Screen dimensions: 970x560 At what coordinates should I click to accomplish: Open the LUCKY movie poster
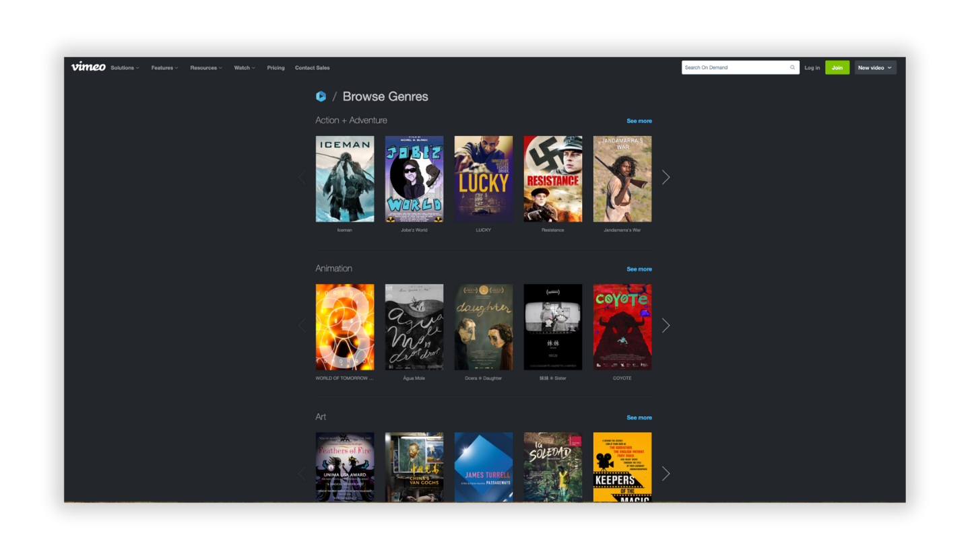[x=483, y=178]
